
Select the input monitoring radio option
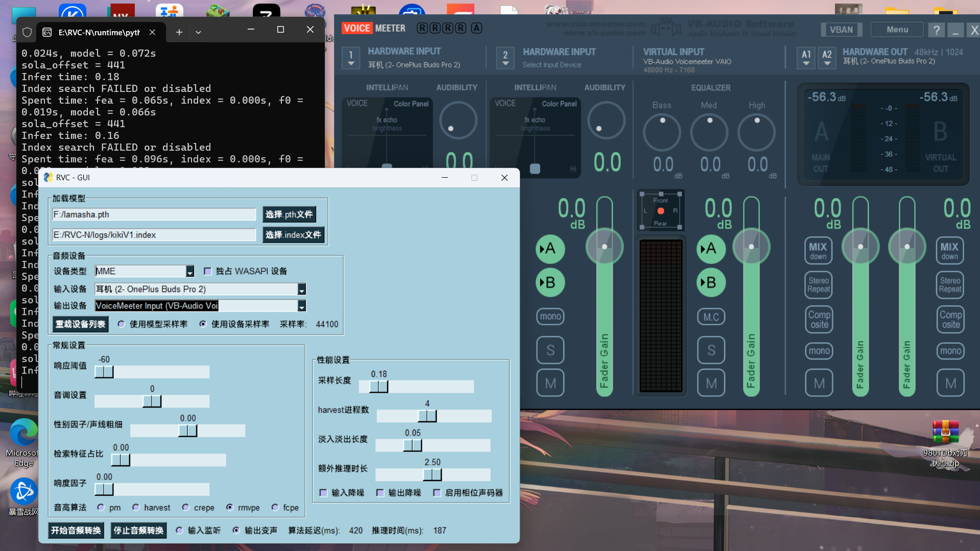(x=179, y=530)
